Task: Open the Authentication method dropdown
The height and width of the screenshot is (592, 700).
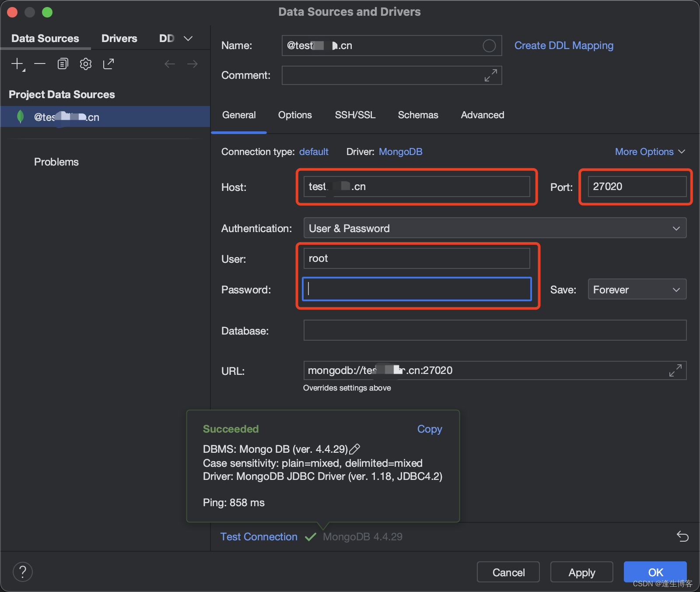Action: point(675,228)
